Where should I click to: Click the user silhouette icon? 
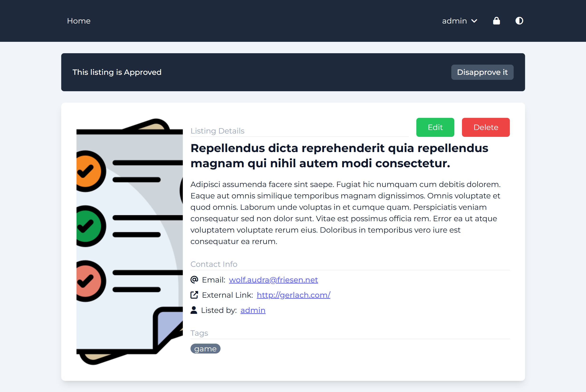coord(194,310)
